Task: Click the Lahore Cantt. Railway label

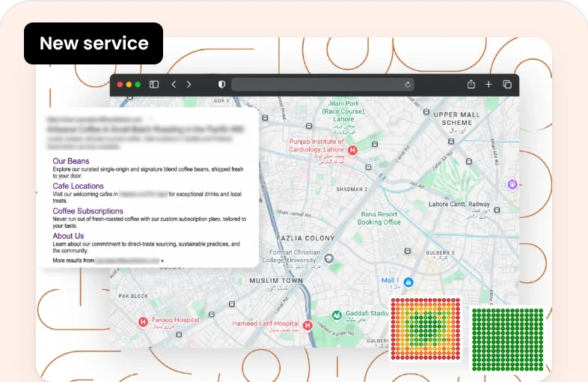Action: coord(459,204)
